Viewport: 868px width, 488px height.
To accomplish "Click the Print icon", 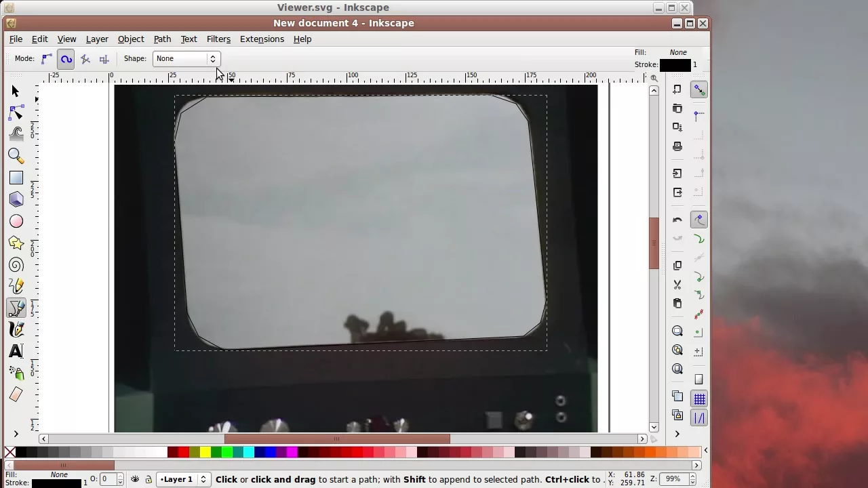I will click(x=677, y=146).
